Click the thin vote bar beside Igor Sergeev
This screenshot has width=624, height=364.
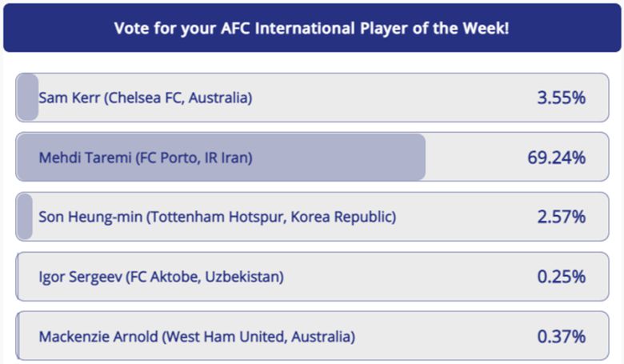pos(18,277)
